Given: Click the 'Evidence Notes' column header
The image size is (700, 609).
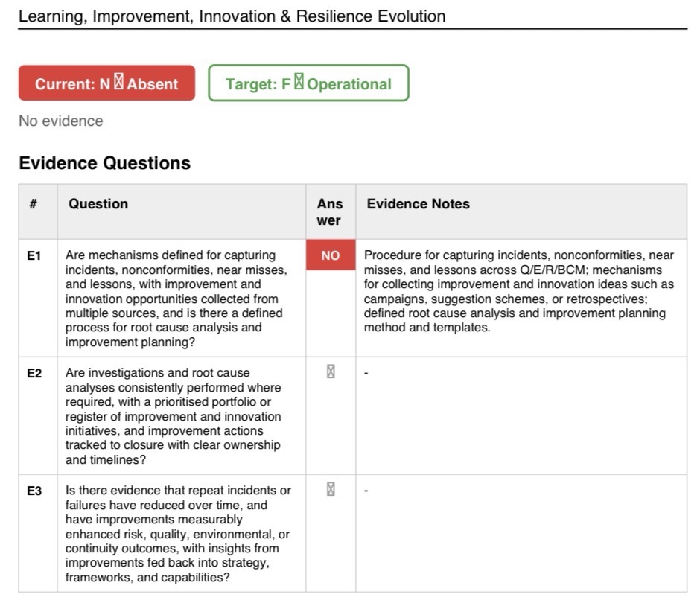Looking at the screenshot, I should (418, 204).
